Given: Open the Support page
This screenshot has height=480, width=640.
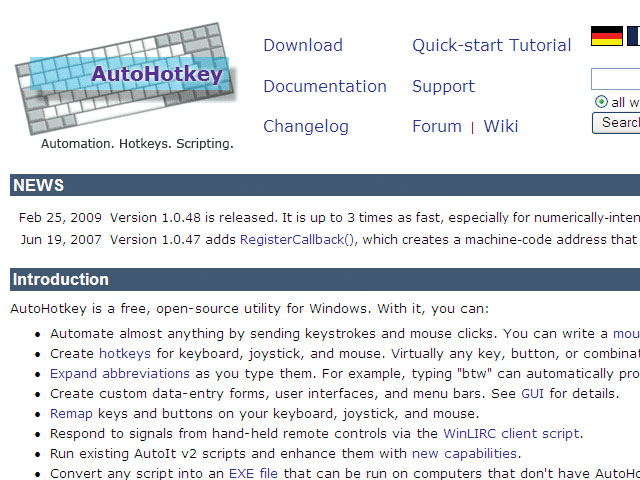Looking at the screenshot, I should click(443, 86).
